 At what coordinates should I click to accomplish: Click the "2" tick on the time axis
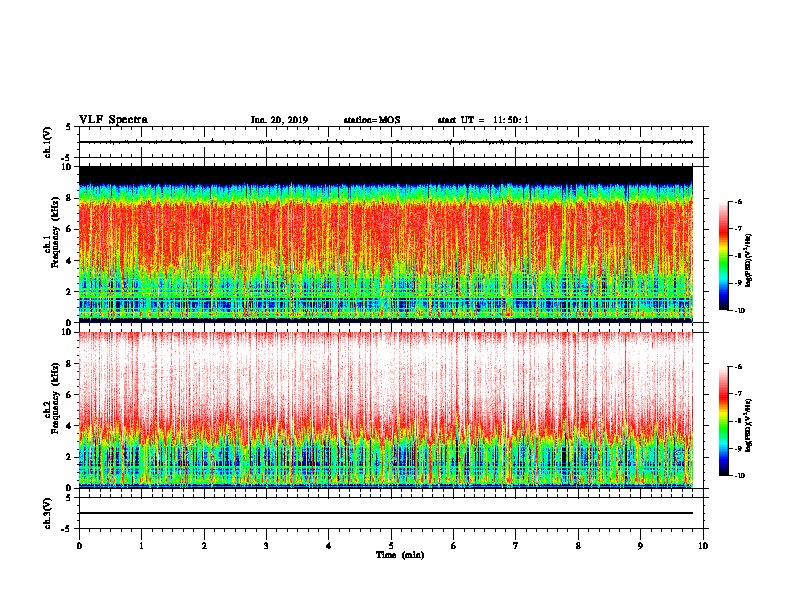(x=204, y=545)
